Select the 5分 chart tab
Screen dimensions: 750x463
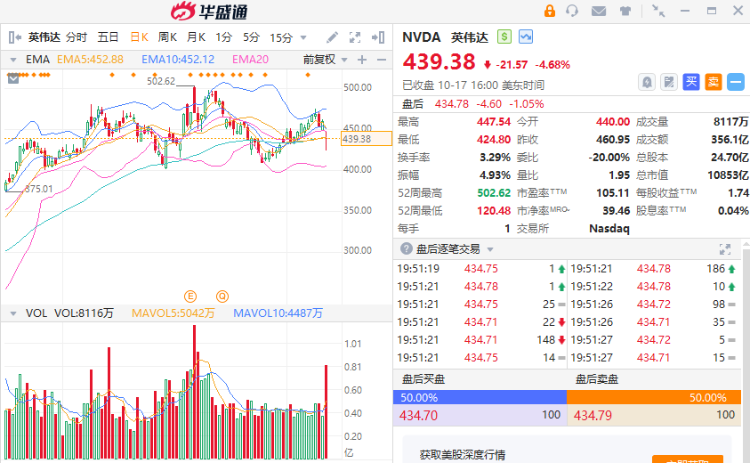point(251,37)
